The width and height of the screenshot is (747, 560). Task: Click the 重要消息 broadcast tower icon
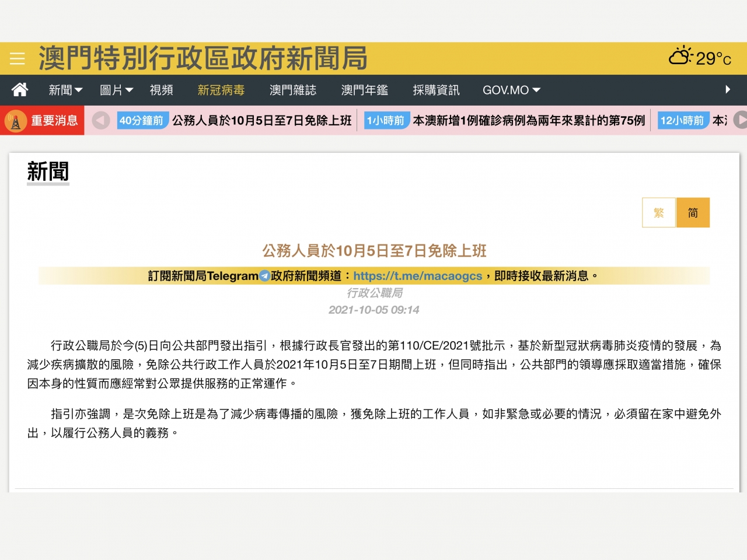16,121
